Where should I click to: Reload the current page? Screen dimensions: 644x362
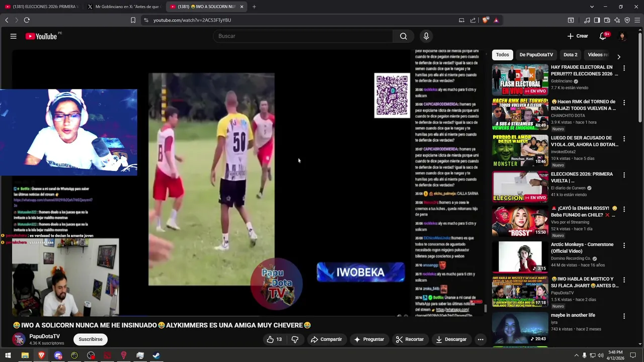(27, 20)
